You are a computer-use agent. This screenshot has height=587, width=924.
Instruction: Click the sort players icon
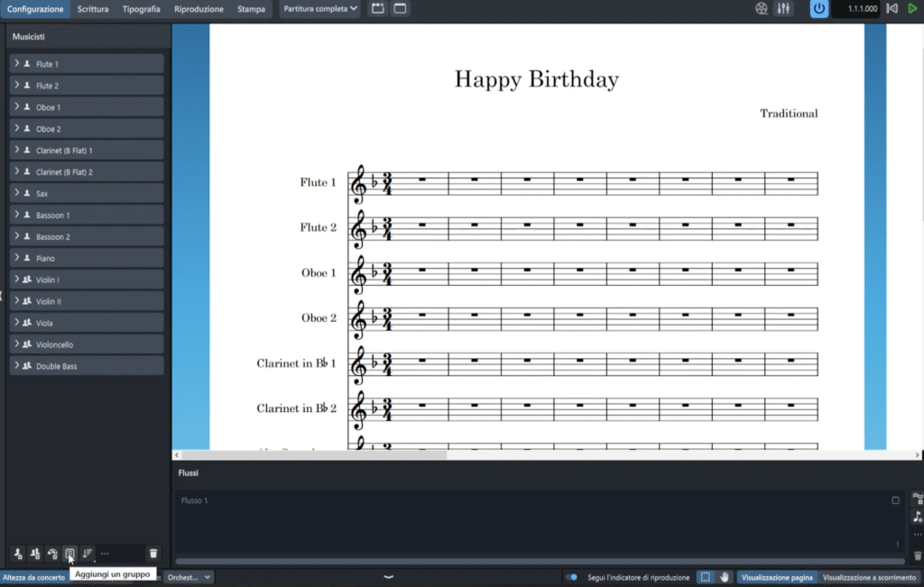88,554
